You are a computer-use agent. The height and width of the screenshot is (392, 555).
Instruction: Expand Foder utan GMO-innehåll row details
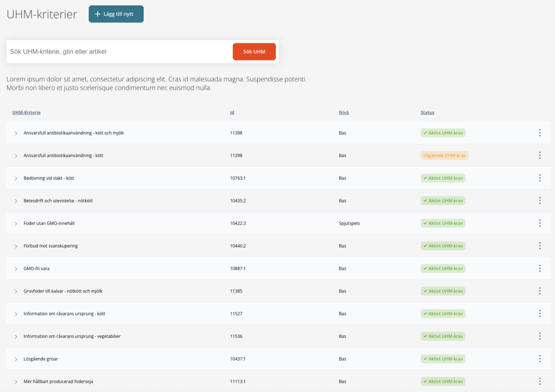pyautogui.click(x=16, y=224)
